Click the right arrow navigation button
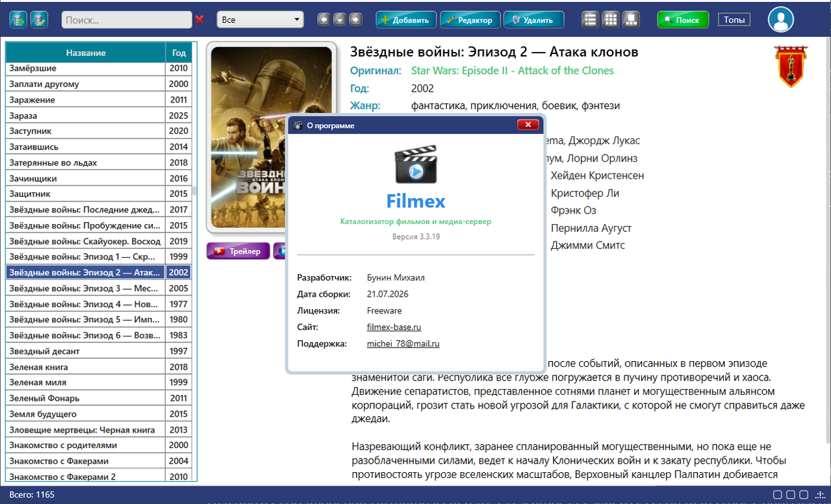This screenshot has height=504, width=831. click(355, 19)
